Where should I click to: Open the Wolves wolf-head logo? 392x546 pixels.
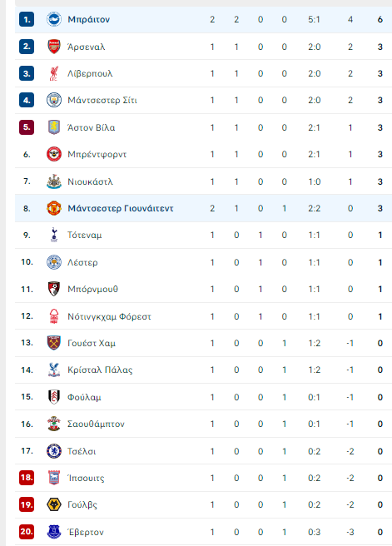(x=54, y=504)
